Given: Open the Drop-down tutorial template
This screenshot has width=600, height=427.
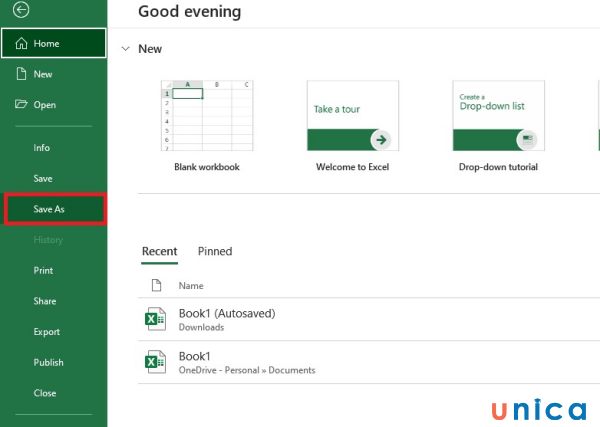Looking at the screenshot, I should coord(499,116).
